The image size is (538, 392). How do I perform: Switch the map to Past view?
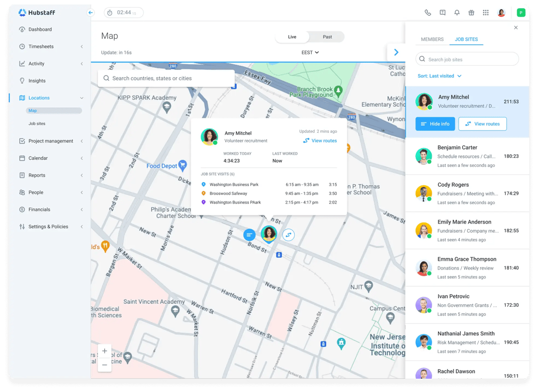coord(327,37)
